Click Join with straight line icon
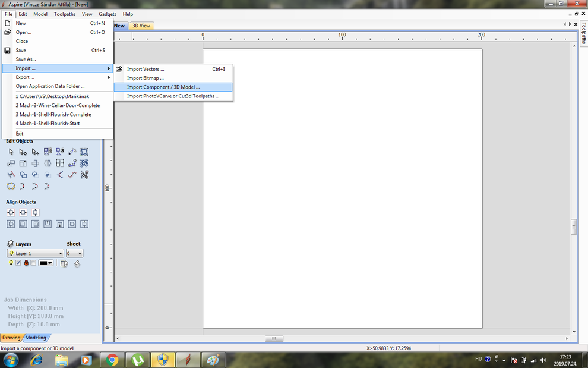This screenshot has width=588, height=368. (x=23, y=186)
